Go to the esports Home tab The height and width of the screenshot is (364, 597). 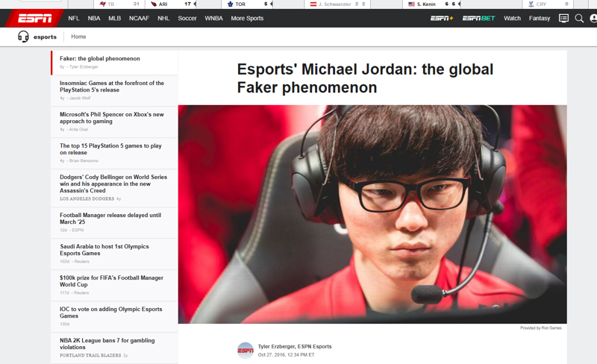click(x=78, y=37)
